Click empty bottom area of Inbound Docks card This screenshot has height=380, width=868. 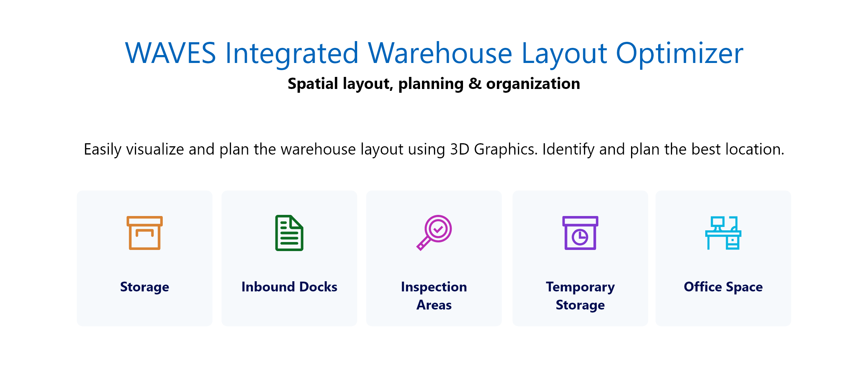(x=289, y=315)
